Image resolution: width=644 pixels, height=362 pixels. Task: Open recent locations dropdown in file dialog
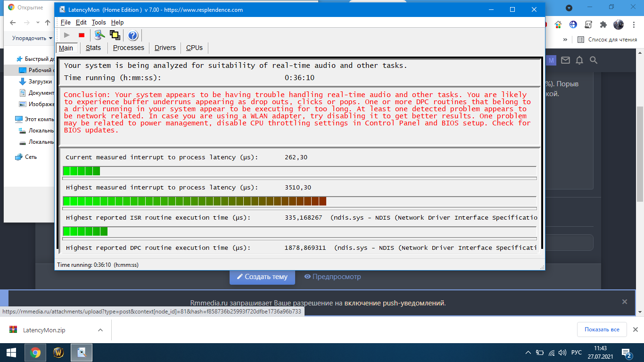point(38,23)
